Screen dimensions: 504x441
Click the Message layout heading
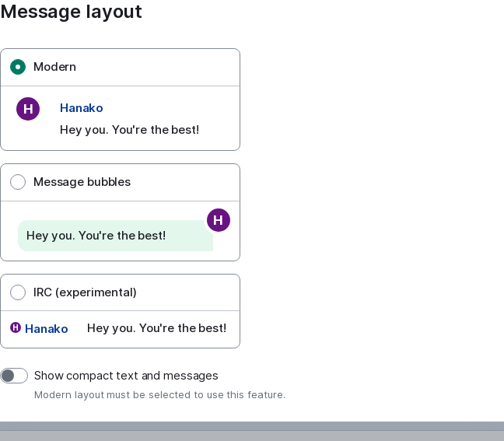(x=71, y=12)
